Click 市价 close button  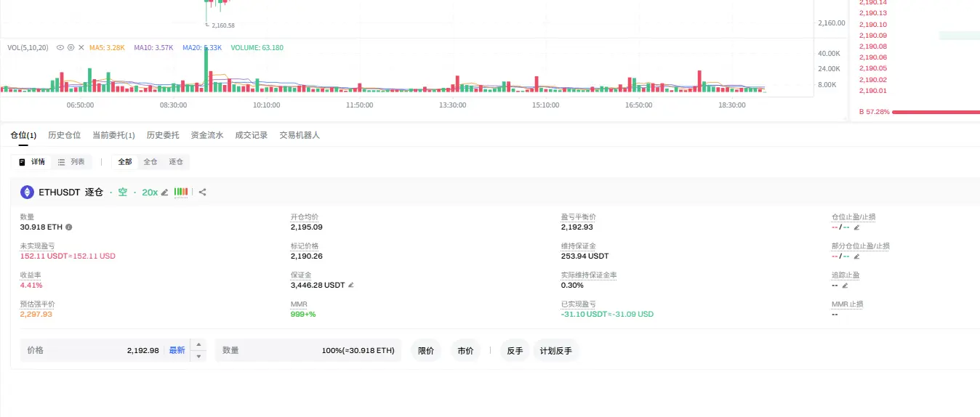465,350
